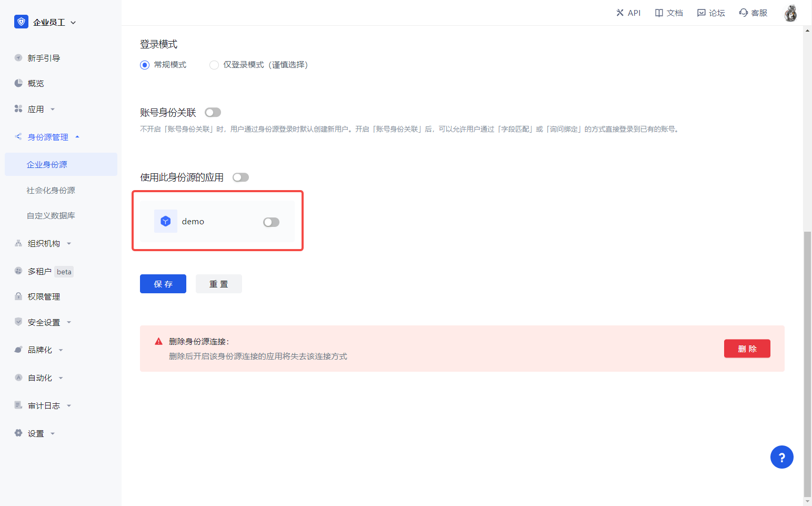Screen dimensions: 812x506
Task: Enable the demo application toggle
Action: click(x=271, y=222)
